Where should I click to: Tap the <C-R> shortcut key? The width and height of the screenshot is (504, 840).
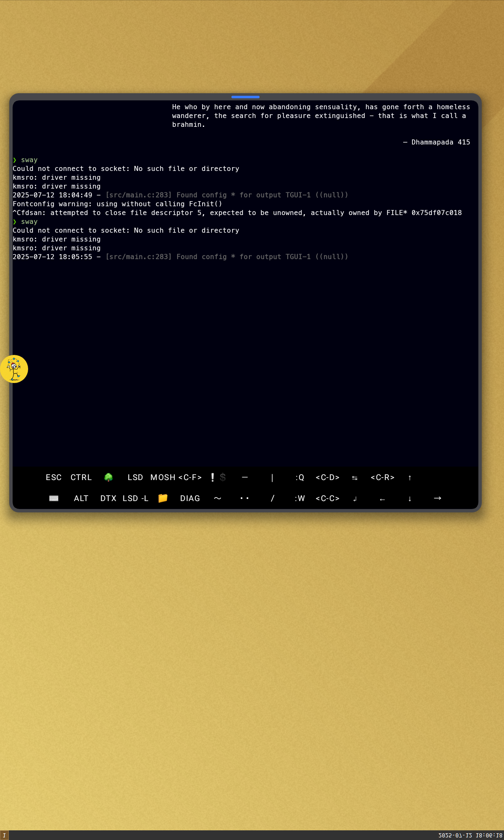(x=383, y=478)
